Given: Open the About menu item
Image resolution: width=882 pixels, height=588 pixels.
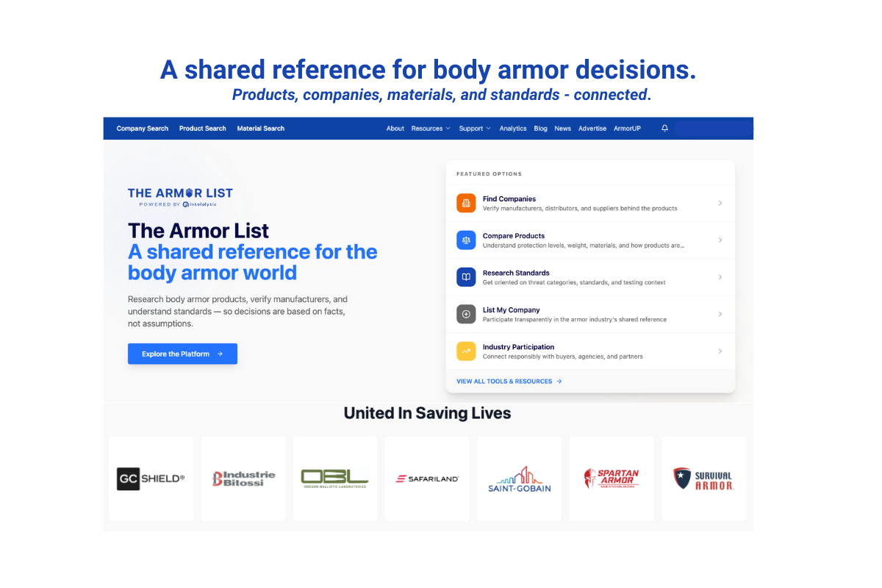Looking at the screenshot, I should pyautogui.click(x=395, y=128).
